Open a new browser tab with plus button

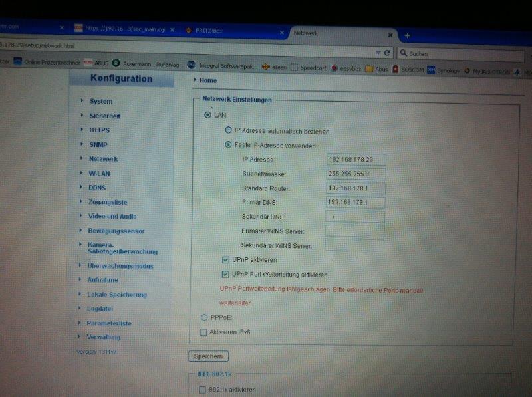(x=407, y=35)
